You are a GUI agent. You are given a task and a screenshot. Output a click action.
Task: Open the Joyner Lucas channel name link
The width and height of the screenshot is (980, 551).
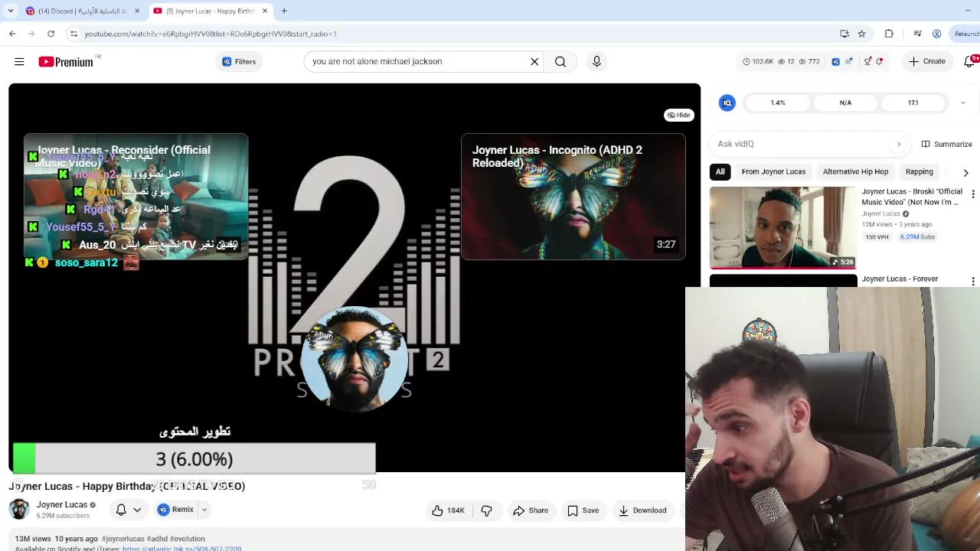tap(62, 504)
